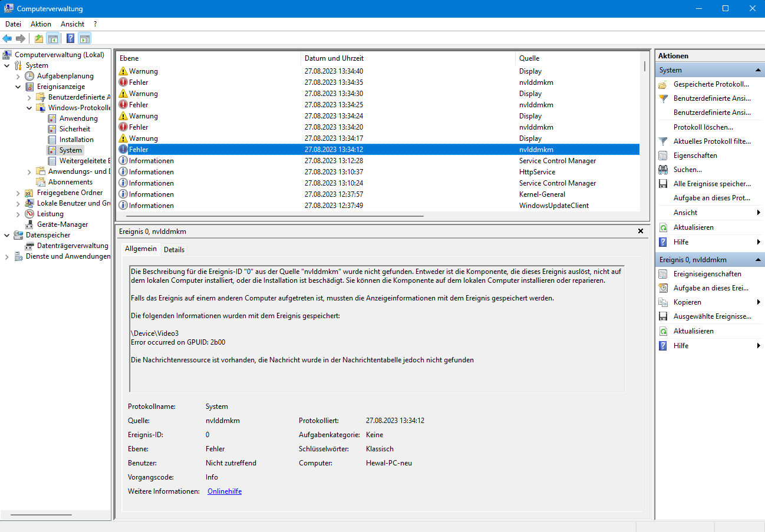Click the Leistung performance icon
Viewport: 765px width, 532px height.
pos(29,214)
